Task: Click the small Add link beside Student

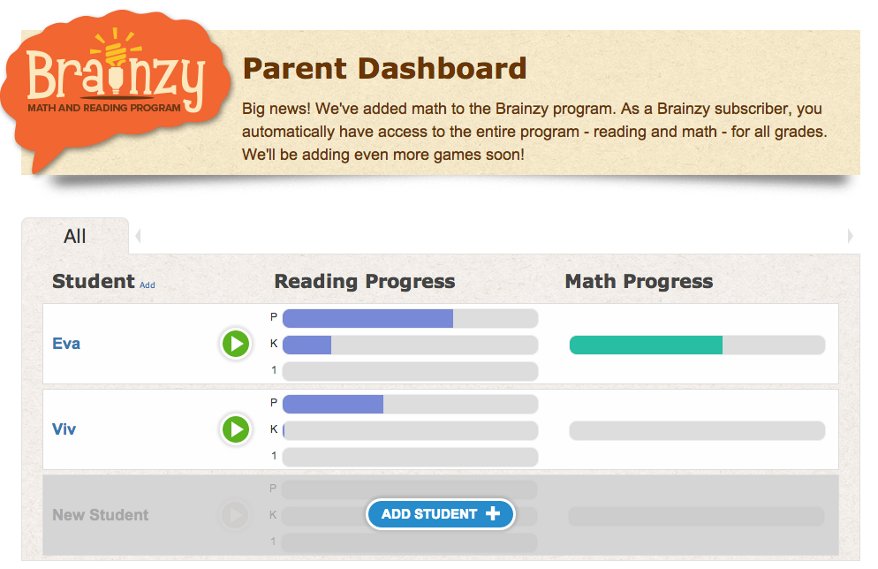Action: pos(147,285)
